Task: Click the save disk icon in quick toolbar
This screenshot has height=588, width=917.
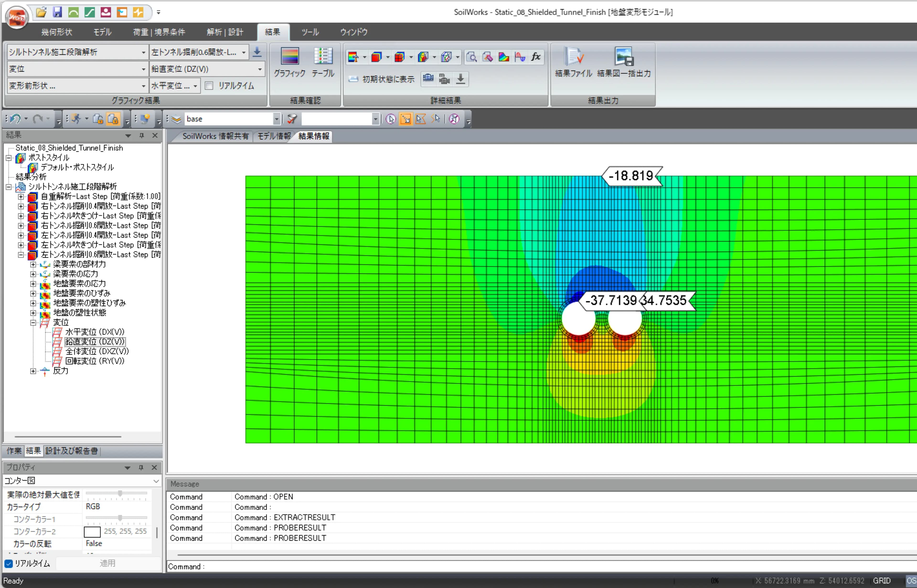Action: click(x=57, y=12)
